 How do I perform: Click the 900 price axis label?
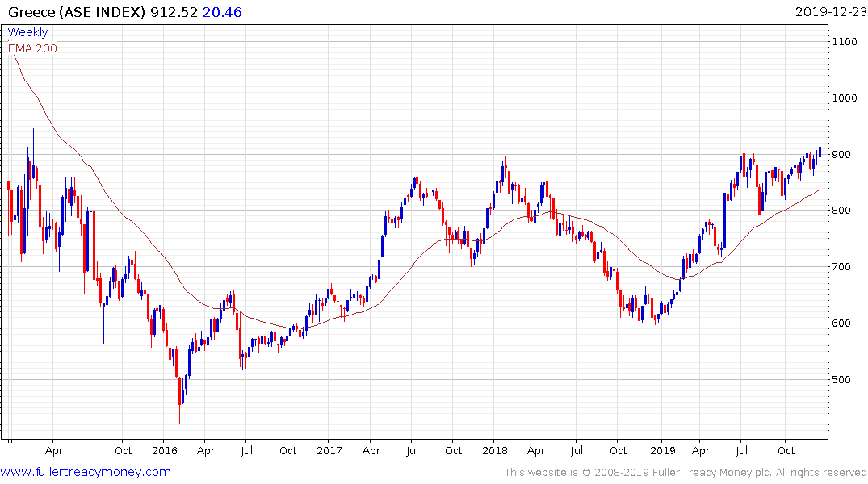tap(841, 155)
